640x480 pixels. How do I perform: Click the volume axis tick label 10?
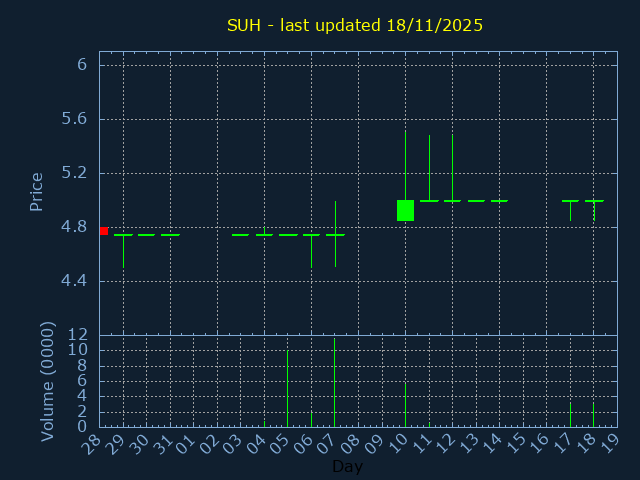[77, 350]
